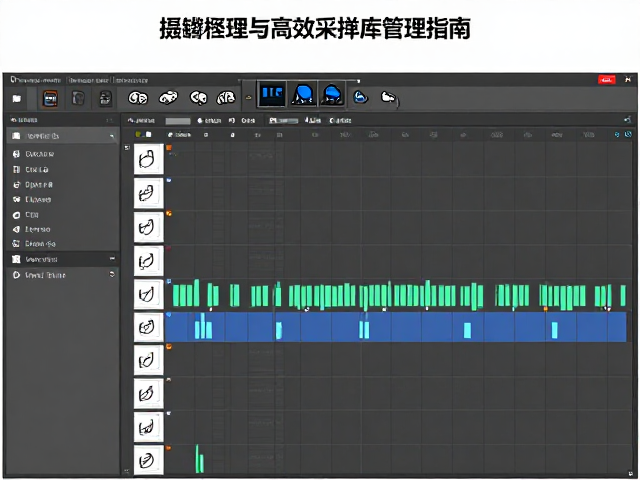Image resolution: width=640 pixels, height=480 pixels.
Task: Click the blue color marker on the second track
Action: (169, 180)
